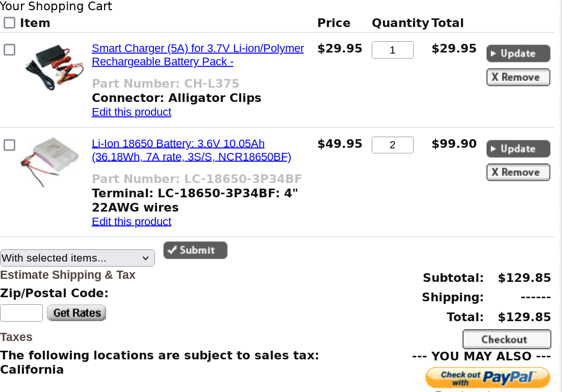Click the Checkout button

pos(506,339)
